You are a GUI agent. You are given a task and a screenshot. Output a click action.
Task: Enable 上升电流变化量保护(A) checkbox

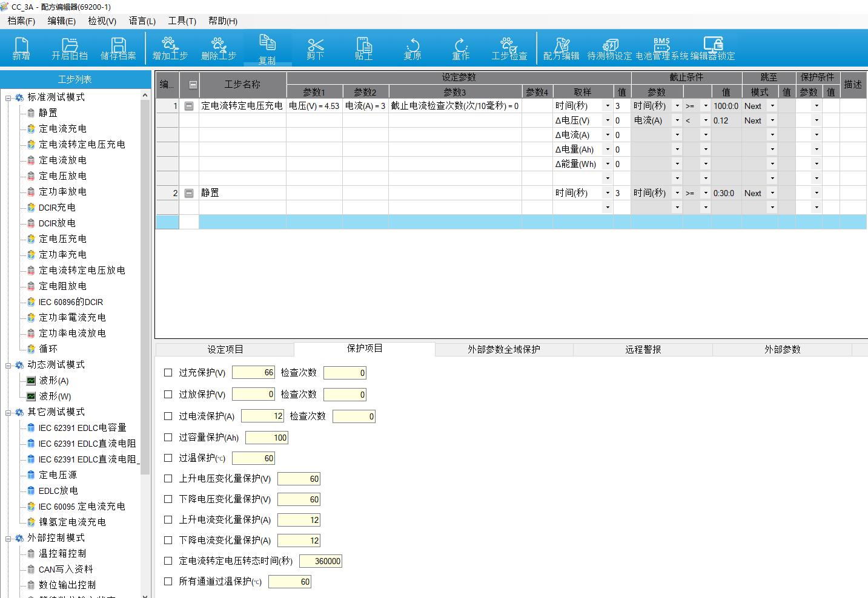[x=168, y=519]
